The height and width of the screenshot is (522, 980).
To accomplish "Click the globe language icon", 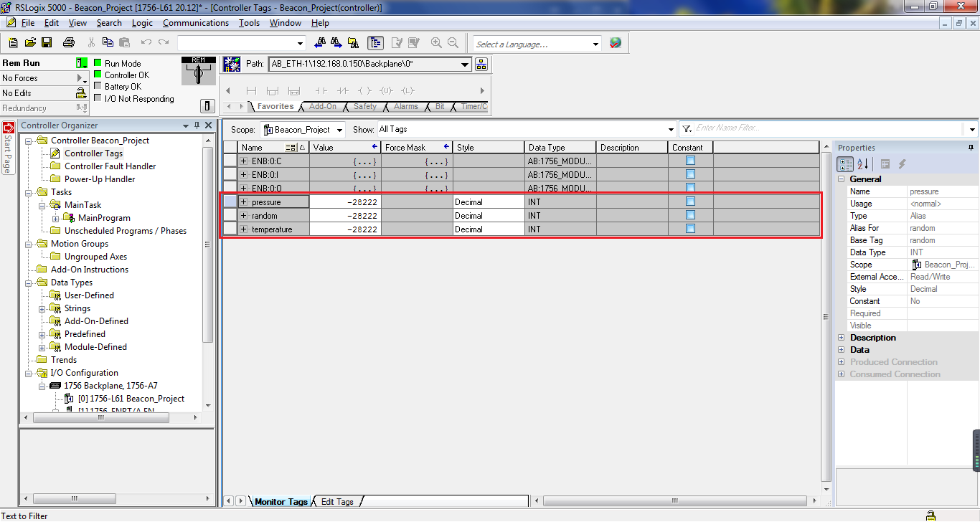I will 615,43.
